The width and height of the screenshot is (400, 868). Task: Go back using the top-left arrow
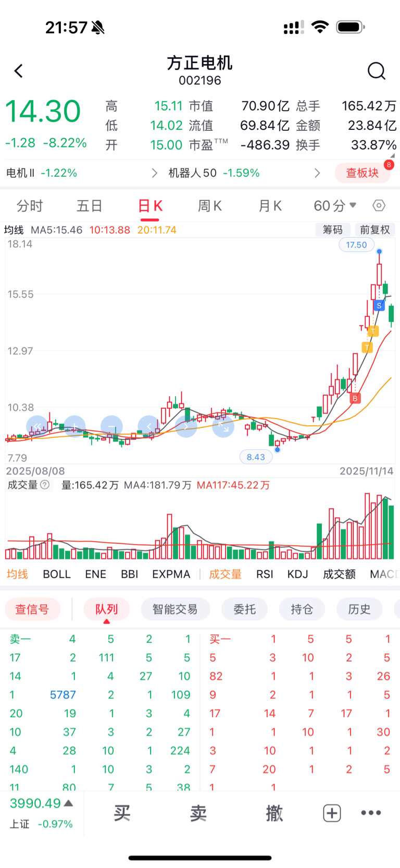click(19, 71)
